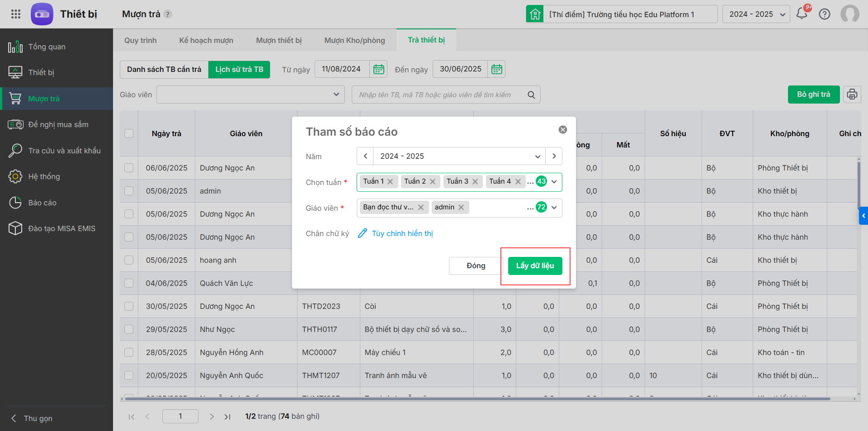Tick the select-all header checkbox
This screenshot has height=431, width=868.
129,133
